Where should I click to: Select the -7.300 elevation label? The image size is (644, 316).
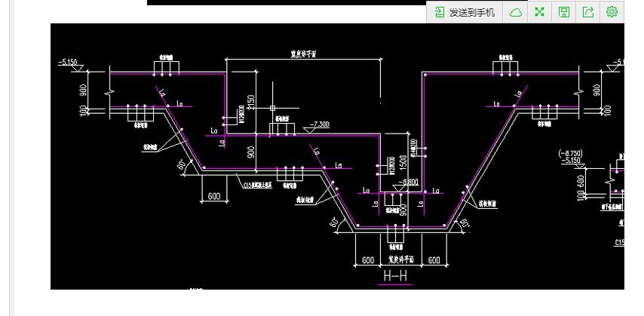[x=320, y=124]
